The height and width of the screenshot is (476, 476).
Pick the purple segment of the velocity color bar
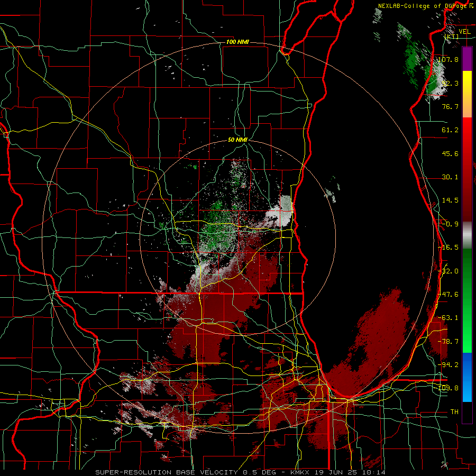click(x=467, y=59)
